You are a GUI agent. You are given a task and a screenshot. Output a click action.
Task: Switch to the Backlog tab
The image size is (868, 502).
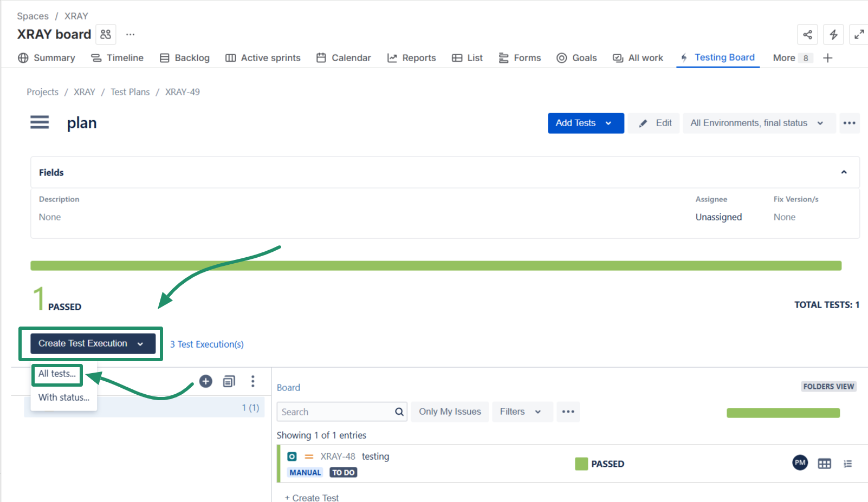(x=185, y=58)
